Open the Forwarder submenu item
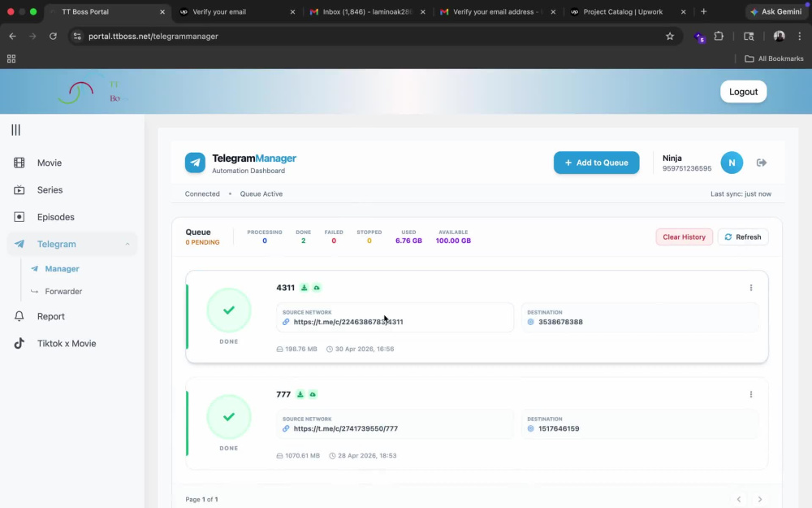This screenshot has width=812, height=508. click(63, 291)
